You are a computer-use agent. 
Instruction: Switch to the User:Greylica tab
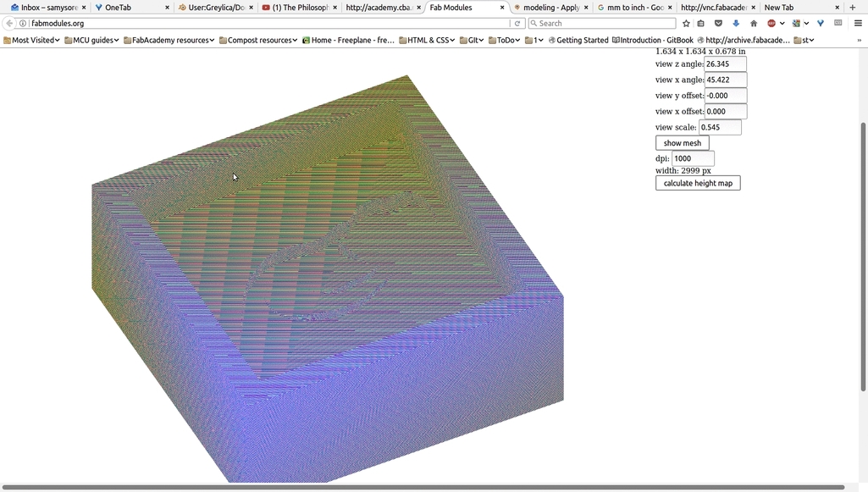pos(215,7)
